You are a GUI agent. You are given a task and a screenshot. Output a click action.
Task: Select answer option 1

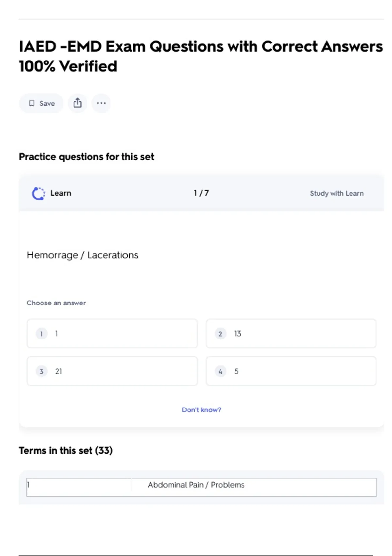pos(112,334)
